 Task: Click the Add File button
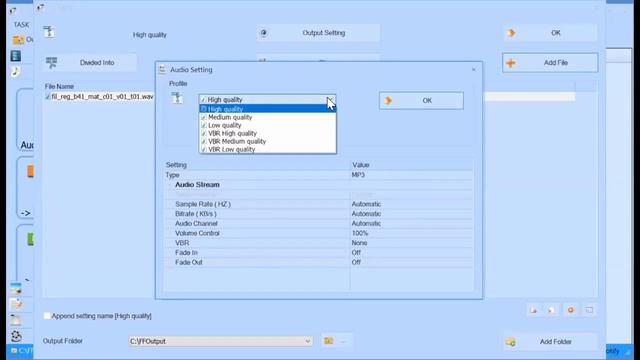(x=550, y=63)
